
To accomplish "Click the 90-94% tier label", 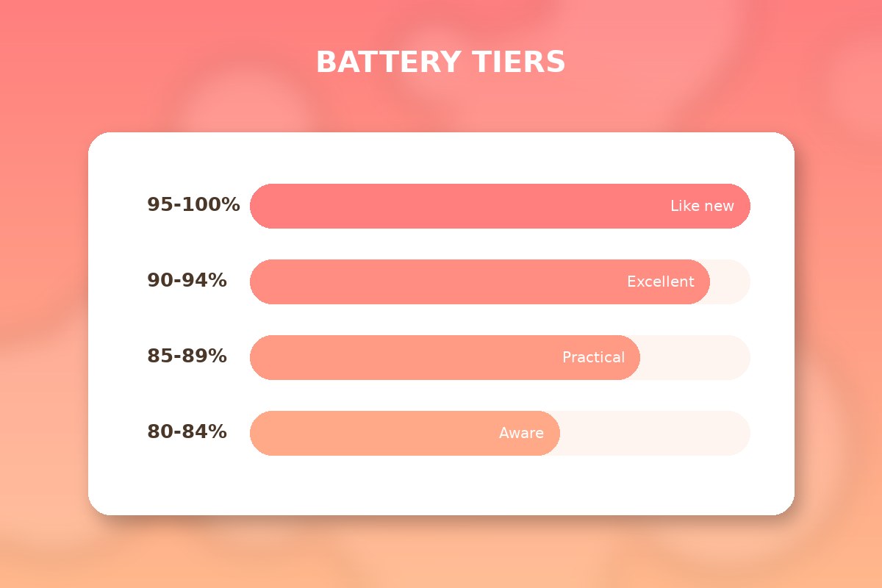I will pos(187,281).
